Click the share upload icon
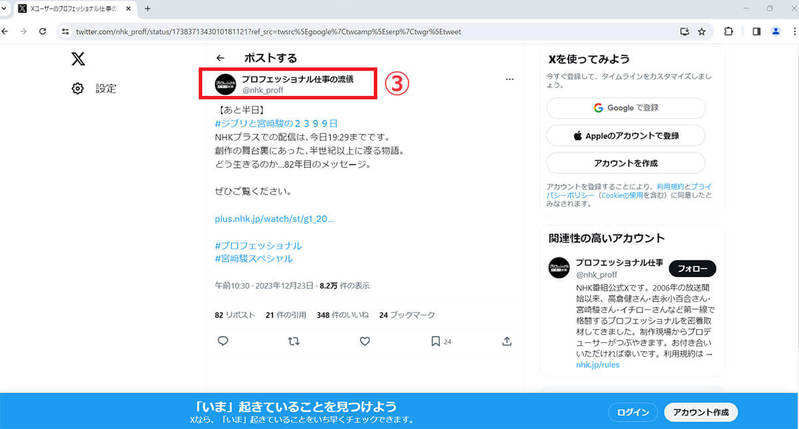Image resolution: width=799 pixels, height=429 pixels. click(x=507, y=341)
